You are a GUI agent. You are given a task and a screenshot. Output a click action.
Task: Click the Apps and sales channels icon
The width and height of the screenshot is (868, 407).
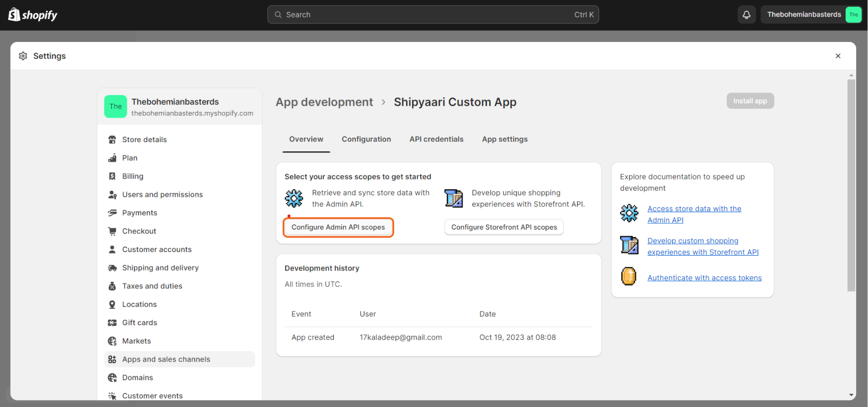tap(112, 359)
